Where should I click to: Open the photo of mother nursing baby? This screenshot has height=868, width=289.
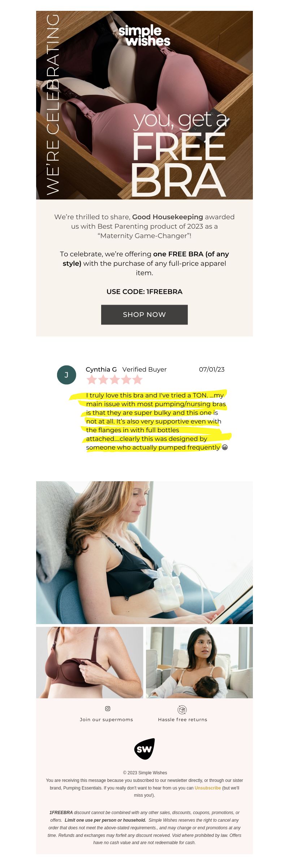click(x=199, y=662)
